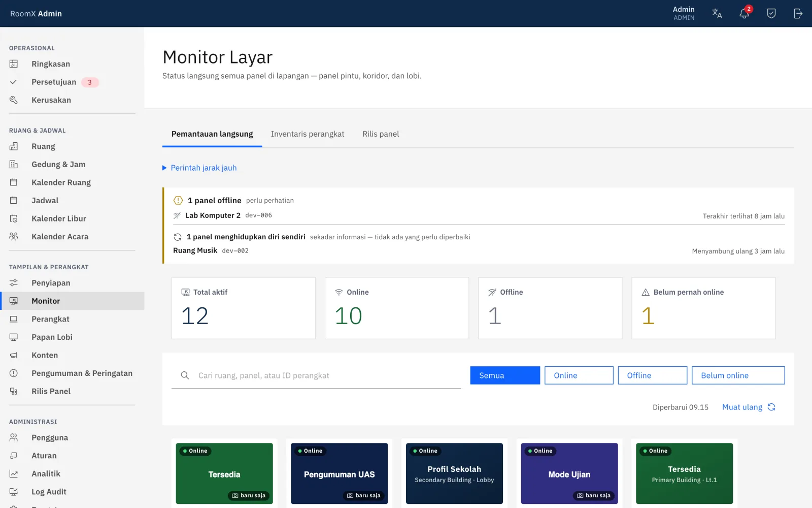Open the Pengumuman UAS panel thumbnail
The width and height of the screenshot is (812, 508).
[x=339, y=473]
